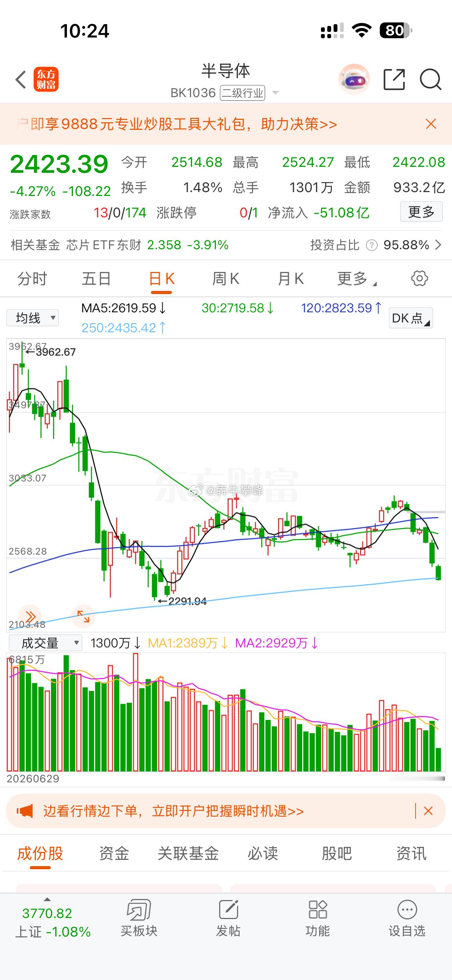
Task: Tap the chart timeline scrollbar handle
Action: [x=417, y=779]
